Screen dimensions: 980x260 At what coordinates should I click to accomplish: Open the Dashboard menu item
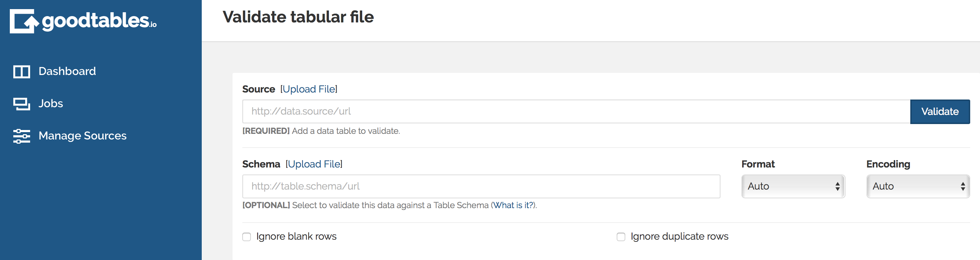tap(67, 71)
